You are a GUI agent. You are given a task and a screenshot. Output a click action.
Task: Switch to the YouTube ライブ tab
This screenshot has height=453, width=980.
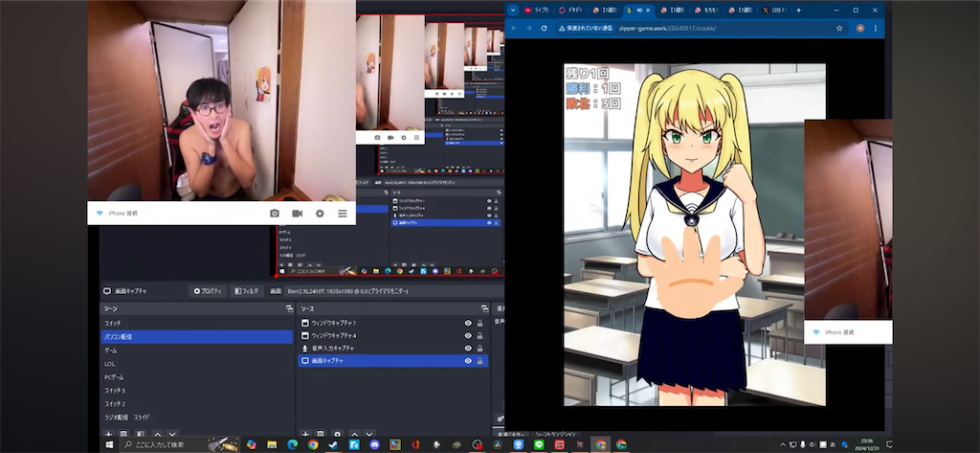(x=538, y=10)
